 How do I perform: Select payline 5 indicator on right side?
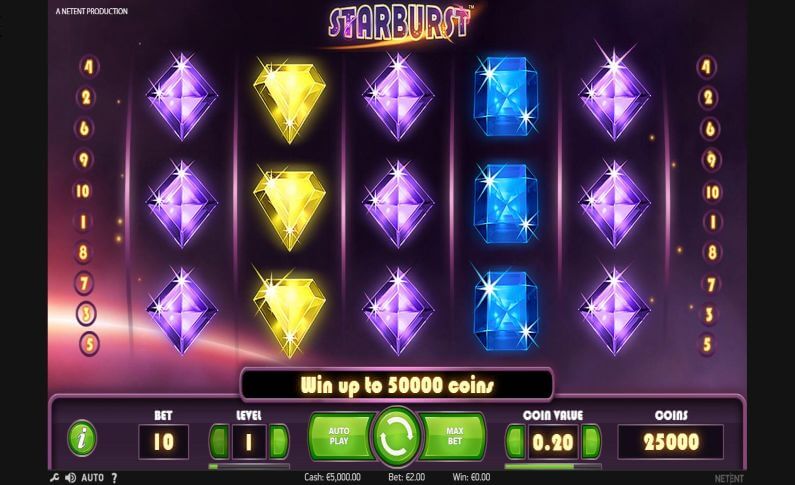(707, 344)
